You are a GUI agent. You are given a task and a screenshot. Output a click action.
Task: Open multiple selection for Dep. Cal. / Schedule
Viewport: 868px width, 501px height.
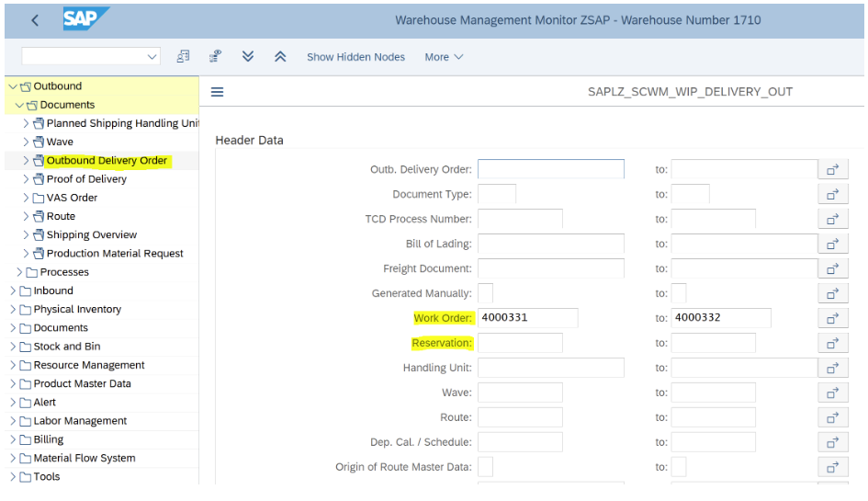click(x=833, y=443)
